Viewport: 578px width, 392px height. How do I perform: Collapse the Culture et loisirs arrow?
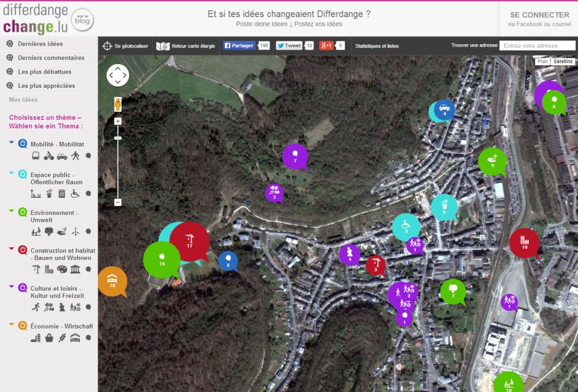point(12,286)
